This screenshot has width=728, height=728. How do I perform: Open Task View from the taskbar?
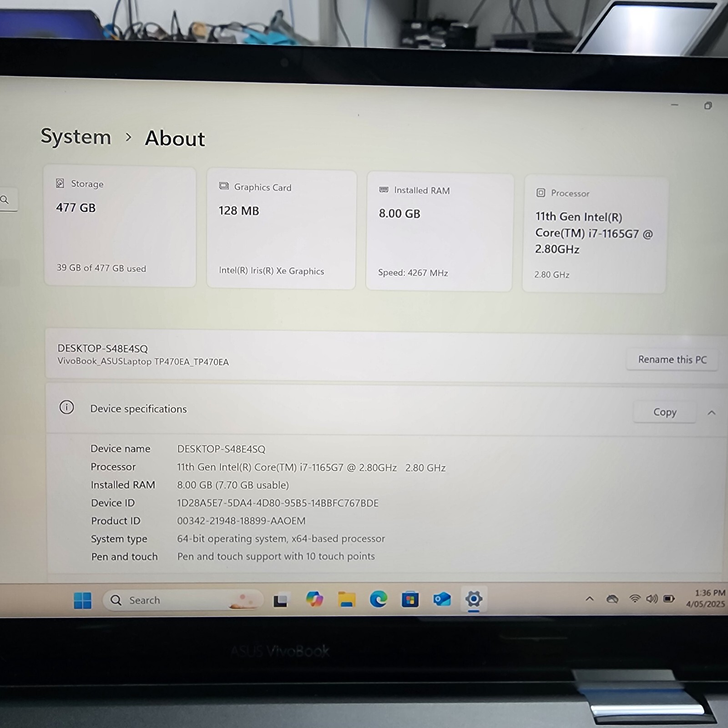click(x=280, y=601)
